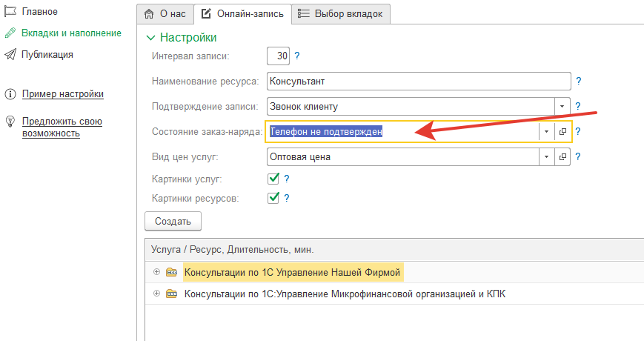Switch to the О нас tab
The image size is (644, 341).
point(165,14)
